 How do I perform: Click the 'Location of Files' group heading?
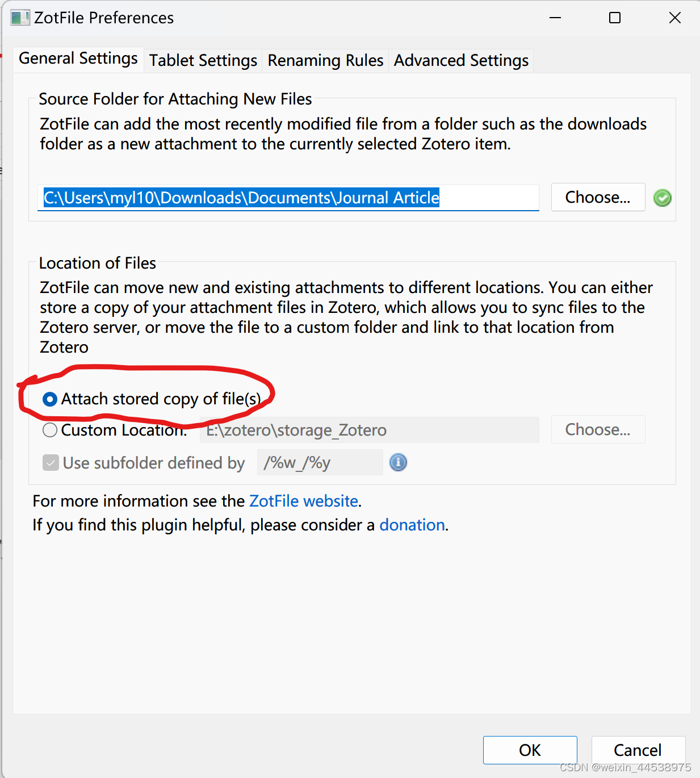[98, 263]
